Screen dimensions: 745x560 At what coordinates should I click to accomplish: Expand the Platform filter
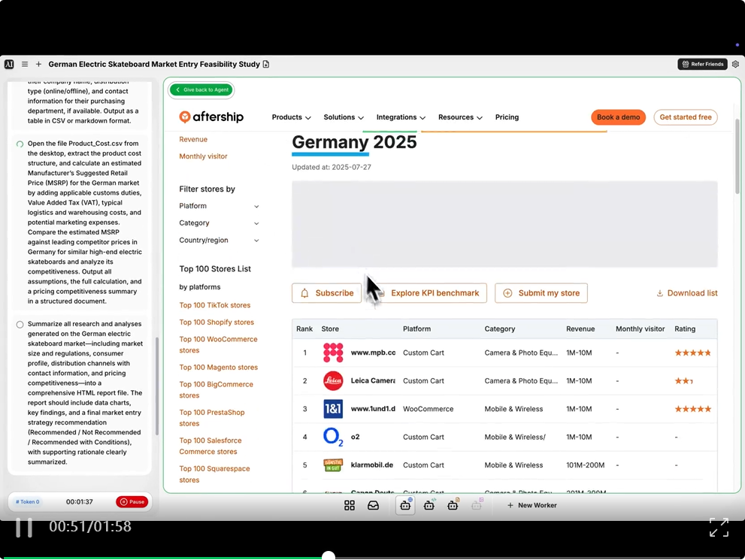pyautogui.click(x=219, y=206)
